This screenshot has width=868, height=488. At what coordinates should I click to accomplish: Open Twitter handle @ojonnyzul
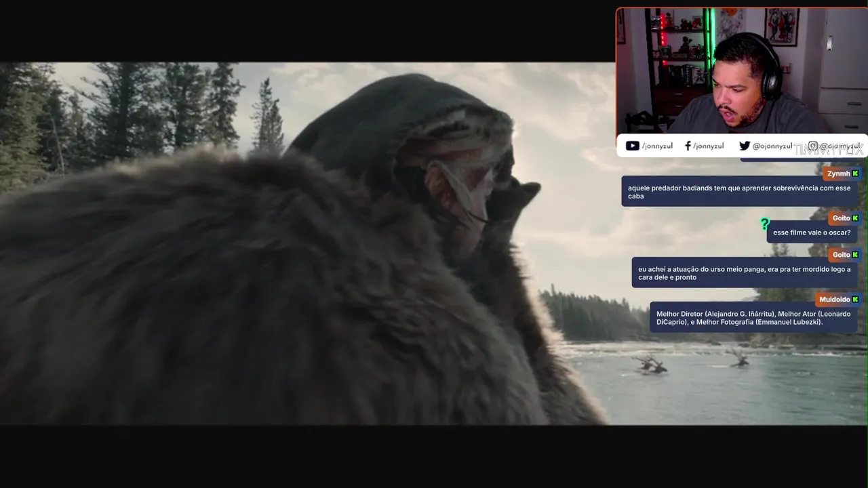coord(772,146)
